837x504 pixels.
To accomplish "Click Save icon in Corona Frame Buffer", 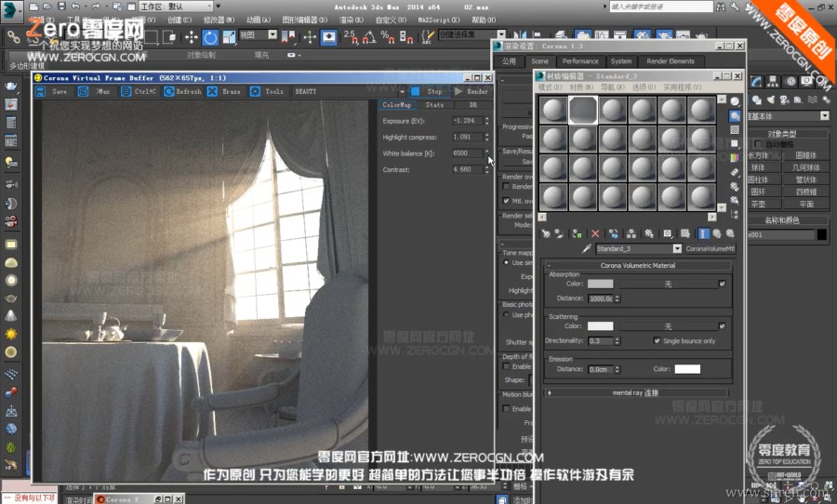I will (41, 92).
